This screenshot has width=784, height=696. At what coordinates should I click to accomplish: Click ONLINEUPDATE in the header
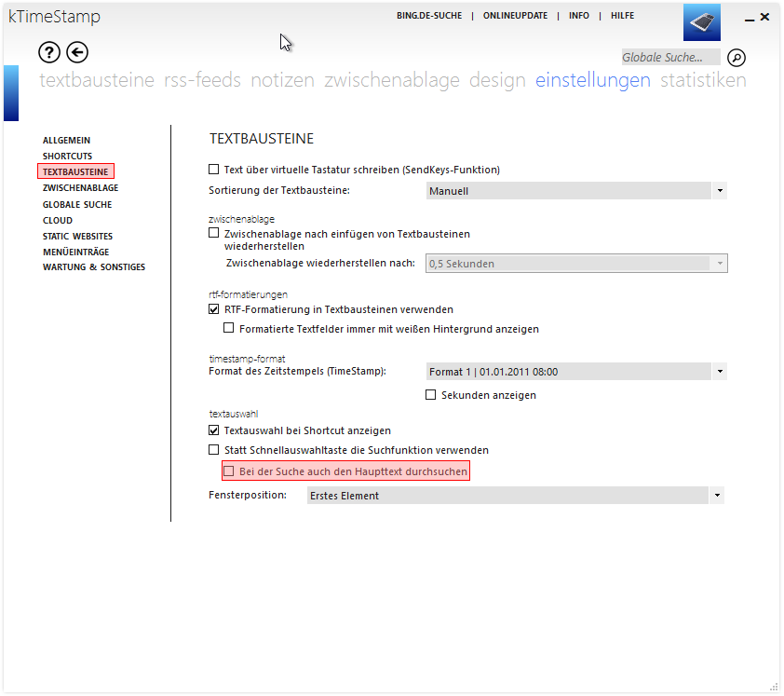516,16
